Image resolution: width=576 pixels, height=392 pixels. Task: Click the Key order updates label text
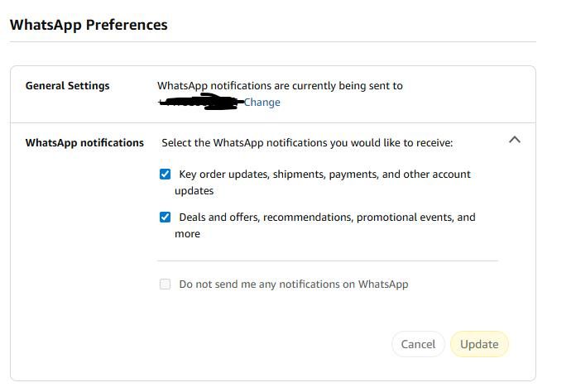click(x=324, y=174)
